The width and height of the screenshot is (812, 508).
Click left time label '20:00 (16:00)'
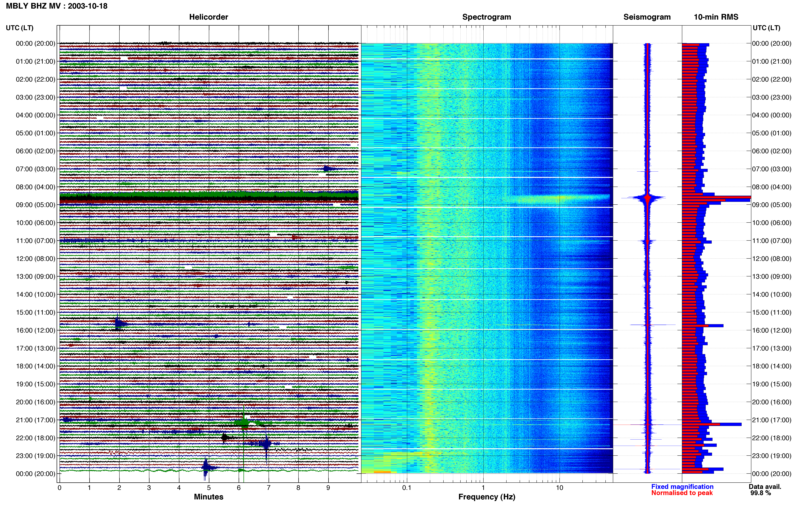[36, 402]
